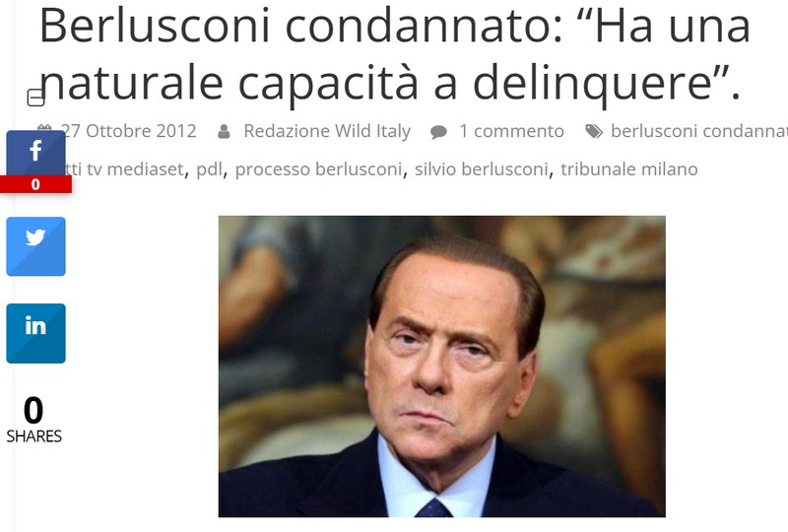Click the calendar date icon
The height and width of the screenshot is (532, 788).
tap(44, 127)
